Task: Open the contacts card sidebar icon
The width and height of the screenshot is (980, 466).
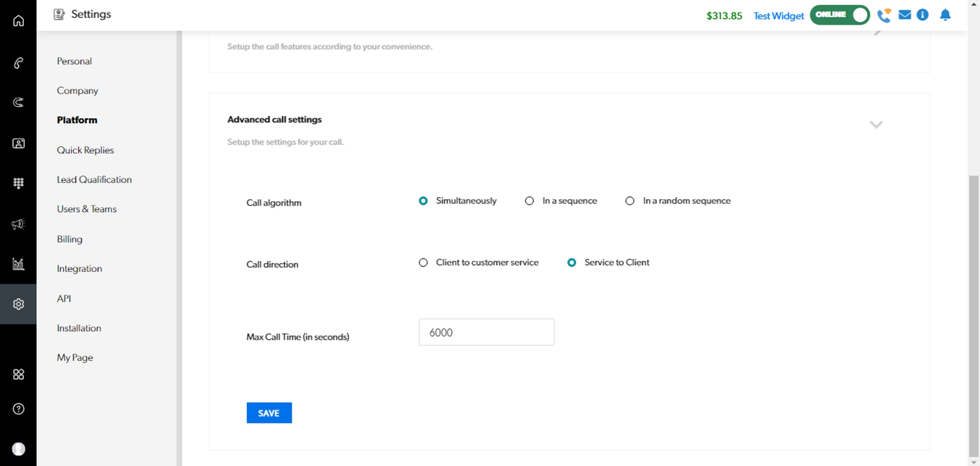Action: coord(18,144)
